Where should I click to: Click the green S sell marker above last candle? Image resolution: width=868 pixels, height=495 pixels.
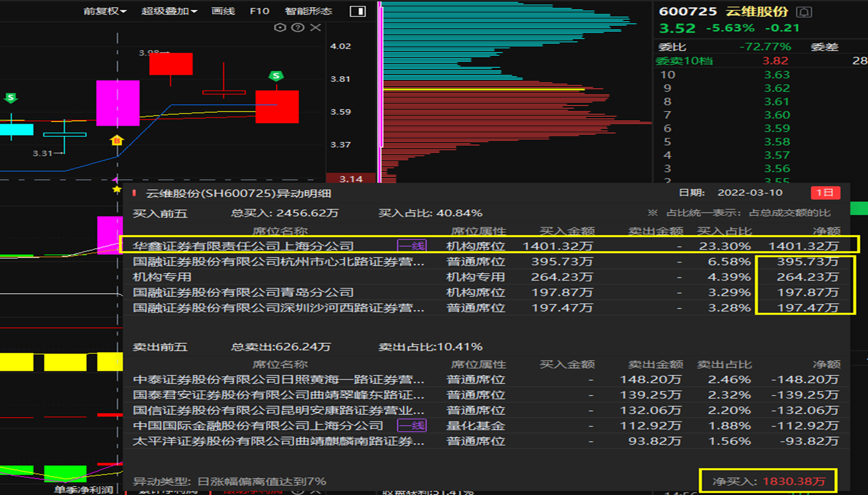[277, 76]
